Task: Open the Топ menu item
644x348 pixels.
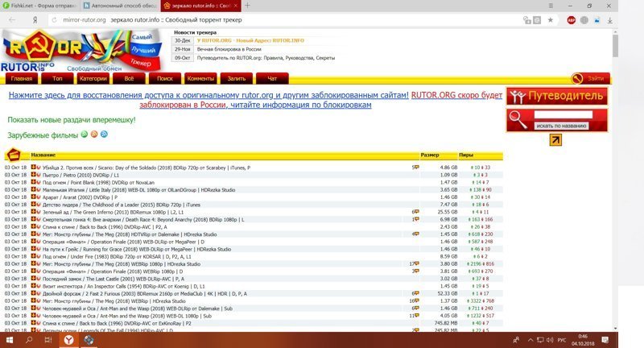Action: click(57, 78)
